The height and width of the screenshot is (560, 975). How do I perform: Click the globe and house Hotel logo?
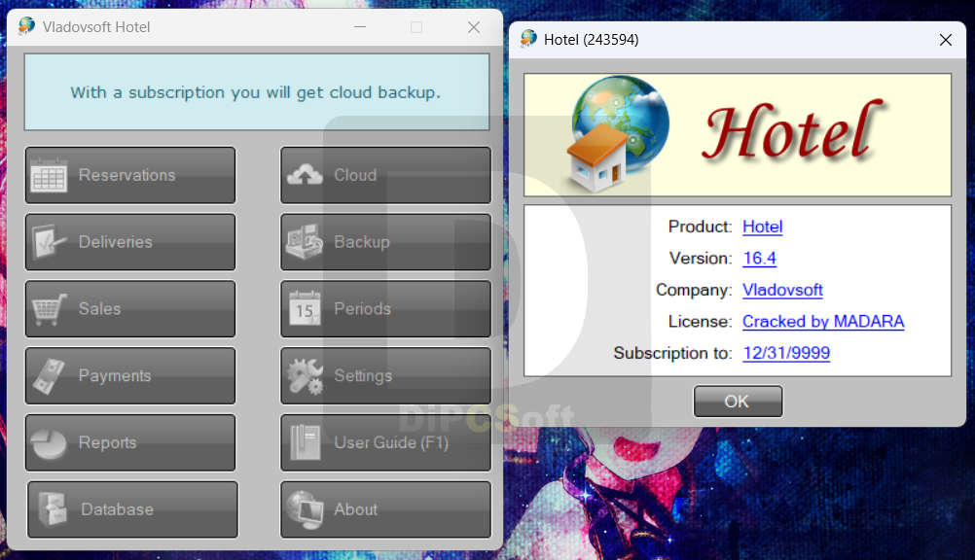(x=618, y=134)
